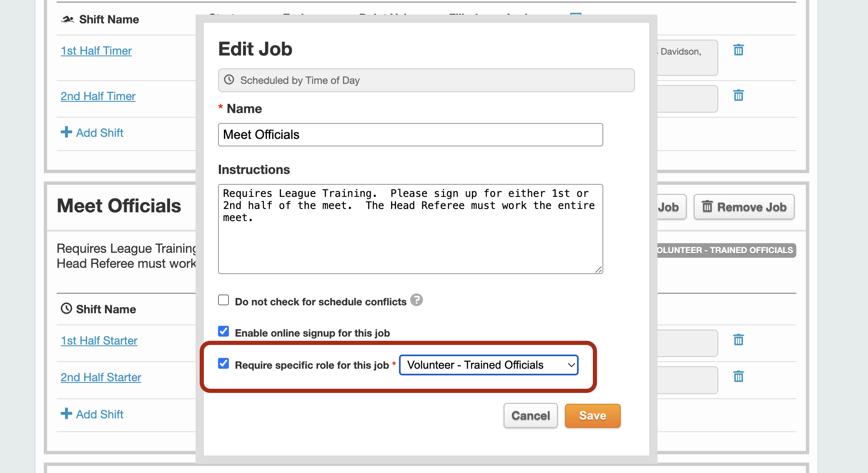
Task: Click the Edit Job dialog title
Action: coord(255,49)
